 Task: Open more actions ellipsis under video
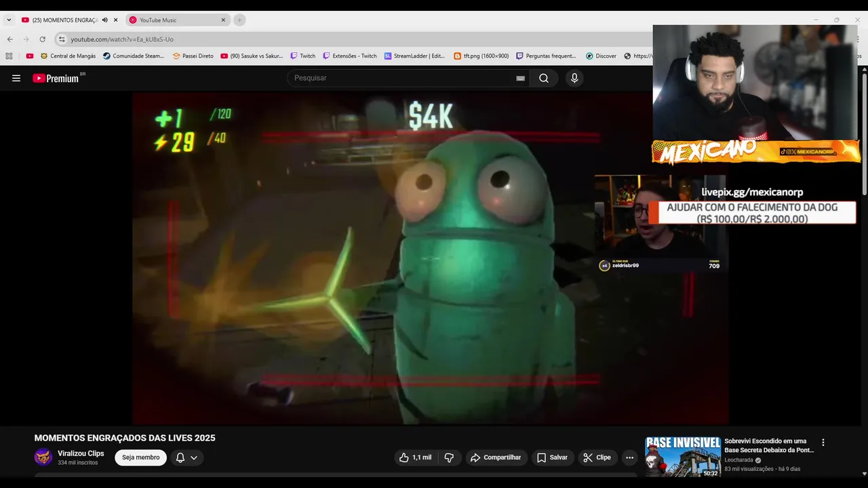point(629,457)
